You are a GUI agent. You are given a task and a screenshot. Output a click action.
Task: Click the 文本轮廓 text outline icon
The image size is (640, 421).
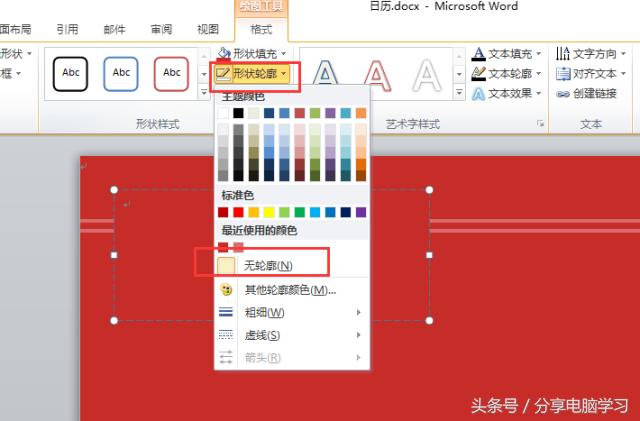(x=478, y=74)
